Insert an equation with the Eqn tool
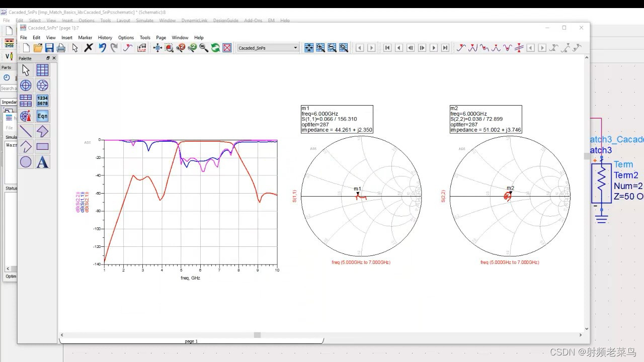 tap(42, 116)
